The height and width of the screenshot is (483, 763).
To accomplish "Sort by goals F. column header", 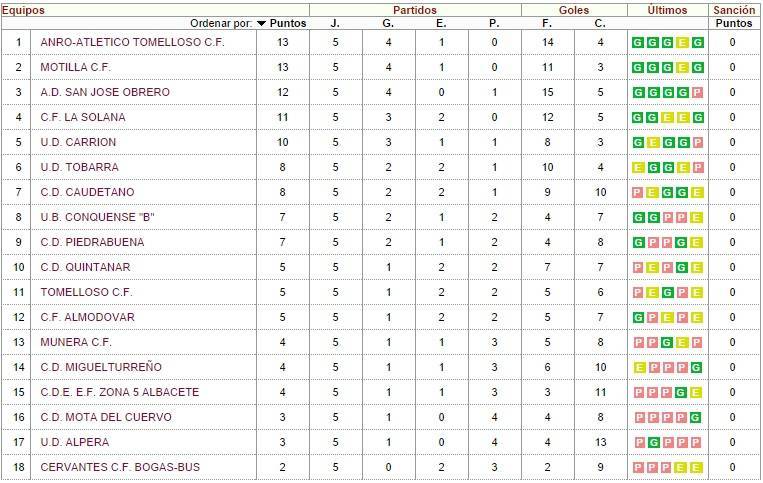I will click(547, 23).
